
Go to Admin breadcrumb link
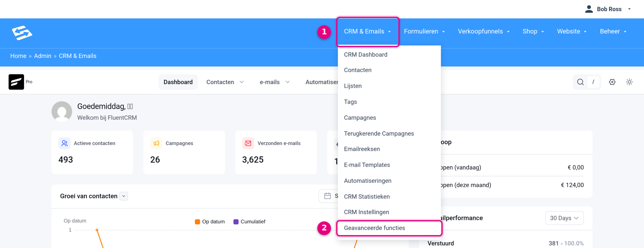43,56
